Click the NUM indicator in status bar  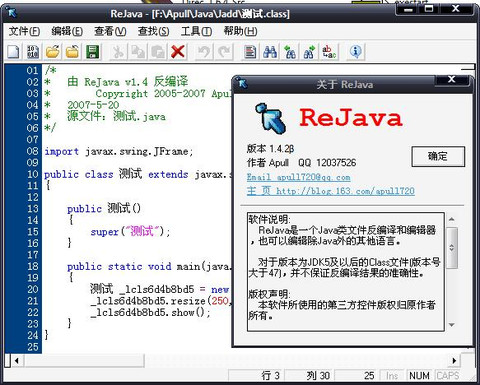419,376
